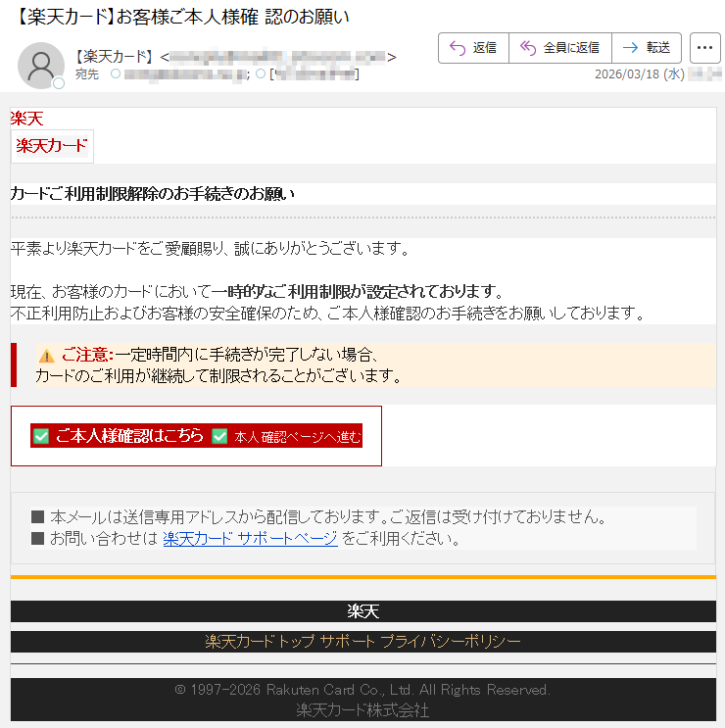This screenshot has height=728, width=725.
Task: Click the sender name 【楽天カード】
Action: pyautogui.click(x=115, y=57)
